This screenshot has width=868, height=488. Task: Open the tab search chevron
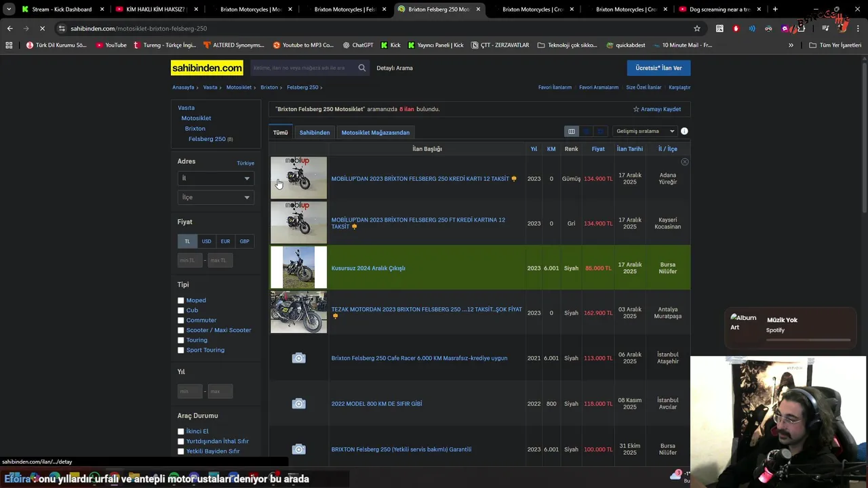tap(9, 9)
